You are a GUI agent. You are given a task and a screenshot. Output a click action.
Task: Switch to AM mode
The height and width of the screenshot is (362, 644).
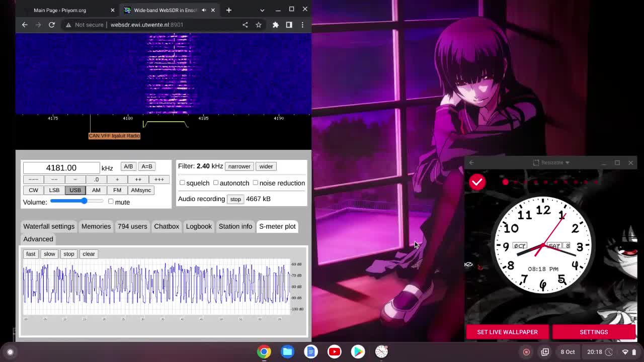(x=96, y=190)
